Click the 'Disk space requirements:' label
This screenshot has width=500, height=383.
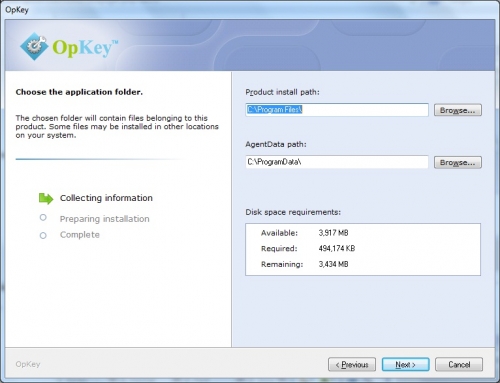293,212
